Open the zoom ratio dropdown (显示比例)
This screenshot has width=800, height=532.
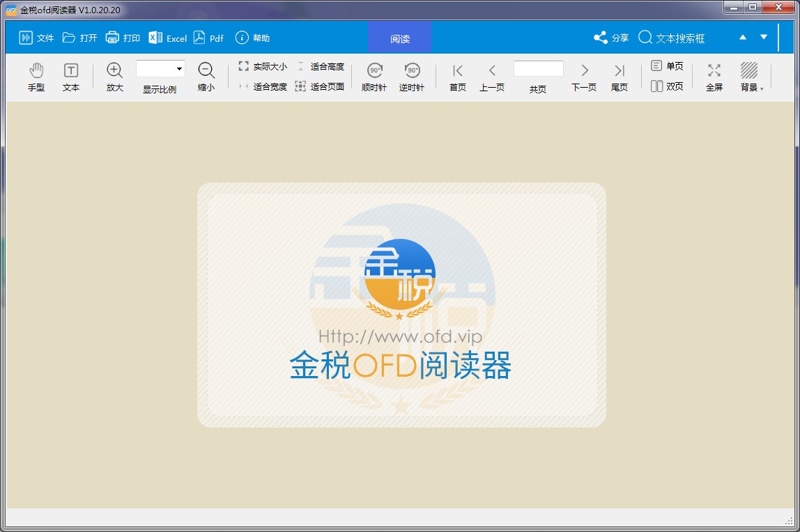tap(178, 69)
